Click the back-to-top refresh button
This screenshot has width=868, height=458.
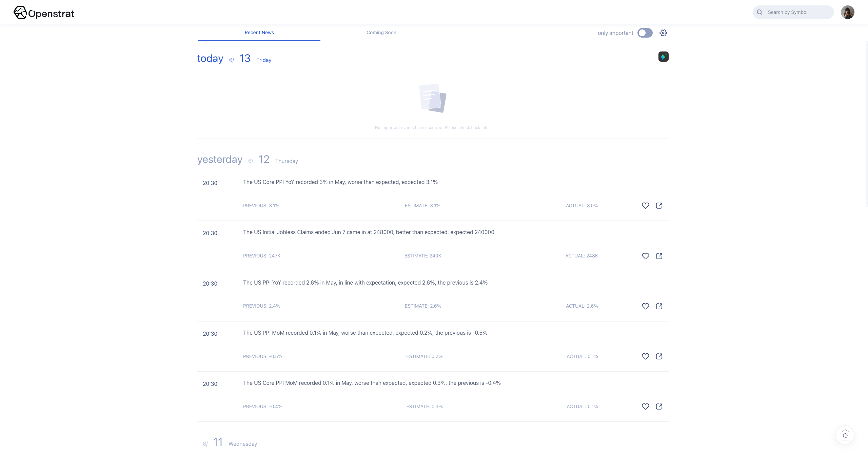(x=845, y=435)
